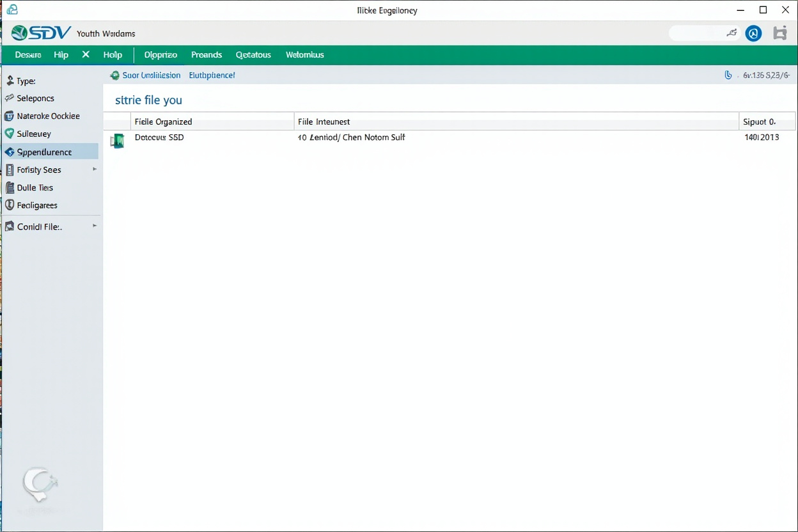Viewport: 798px width, 532px height.
Task: Select the Dotecuus SSD file name
Action: [159, 137]
